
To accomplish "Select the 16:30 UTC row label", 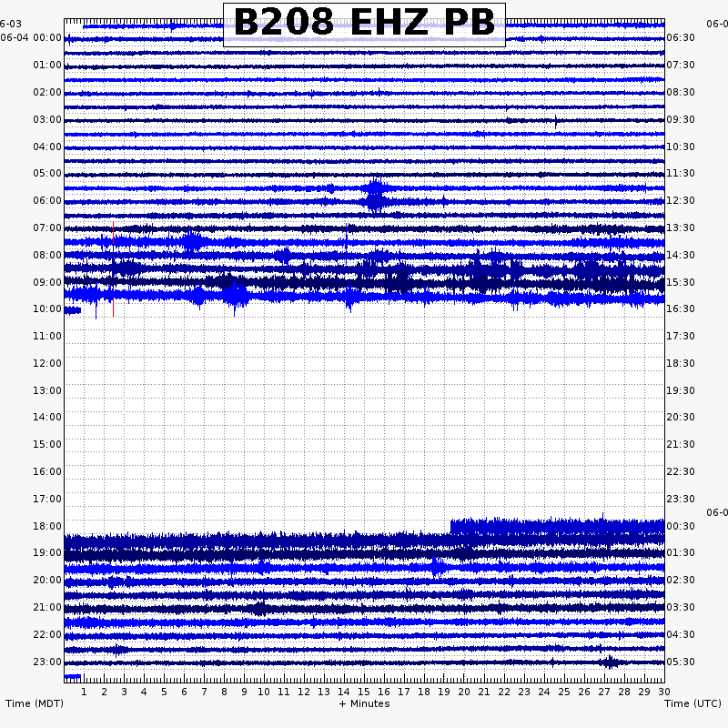I will [x=681, y=308].
